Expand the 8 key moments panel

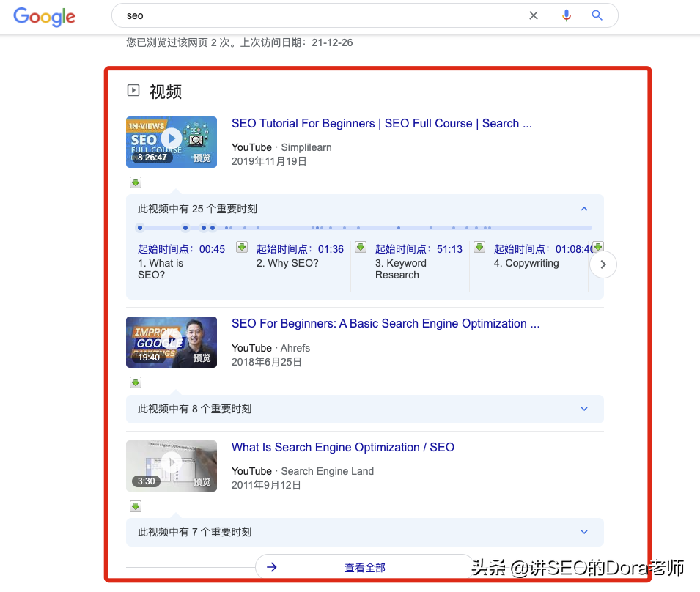[x=365, y=409]
